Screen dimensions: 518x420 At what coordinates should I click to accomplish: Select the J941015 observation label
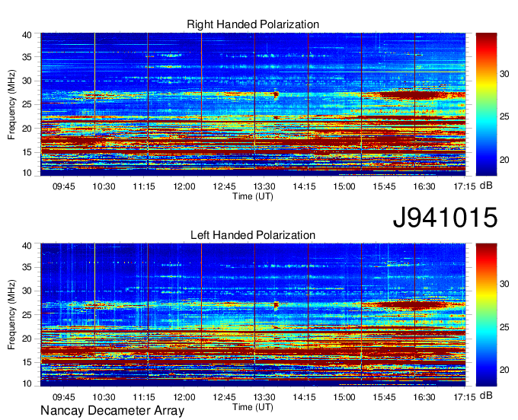click(x=445, y=217)
